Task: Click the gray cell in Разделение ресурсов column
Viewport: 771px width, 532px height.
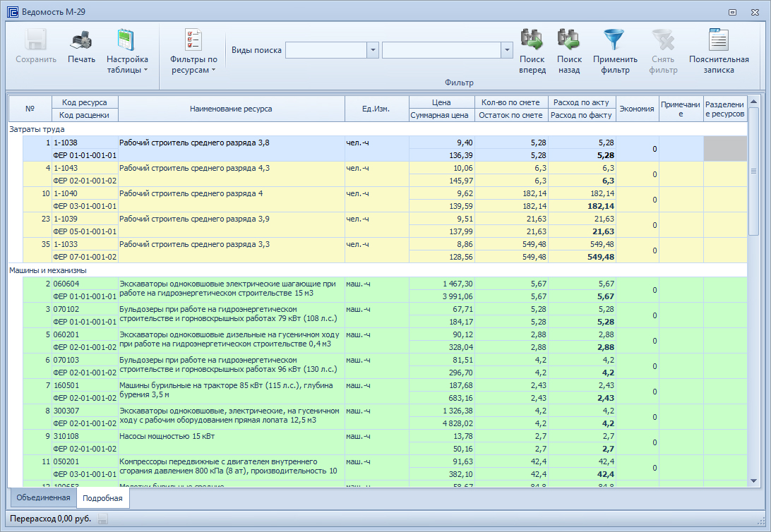Action: pos(725,149)
